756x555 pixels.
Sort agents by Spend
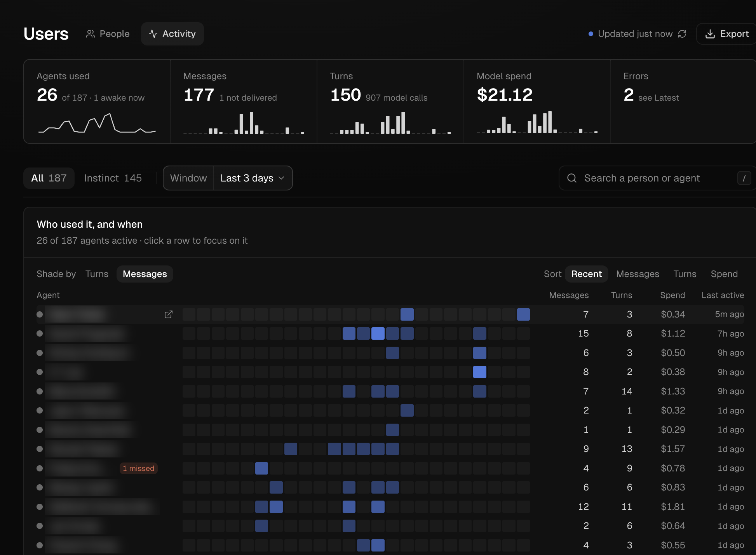coord(724,274)
